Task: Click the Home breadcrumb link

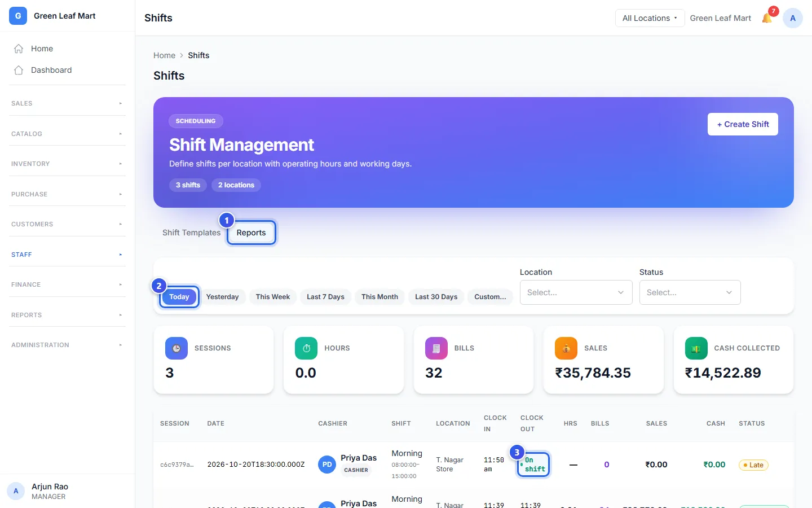Action: 164,55
